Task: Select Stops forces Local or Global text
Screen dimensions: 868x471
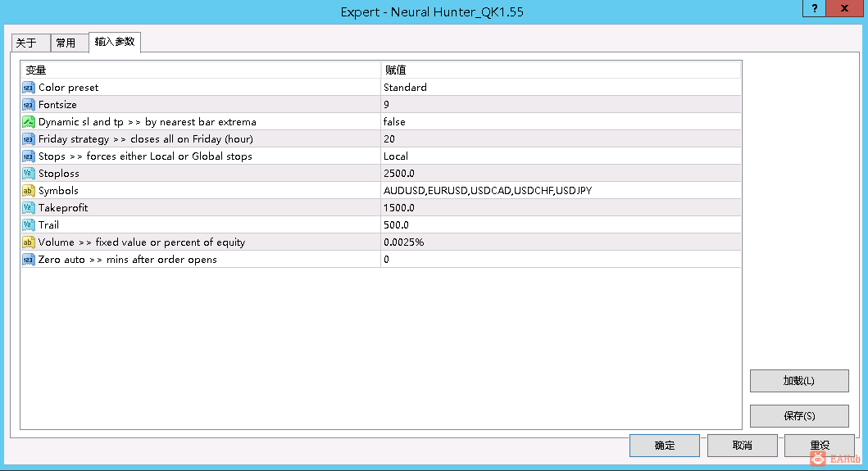Action: tap(145, 156)
